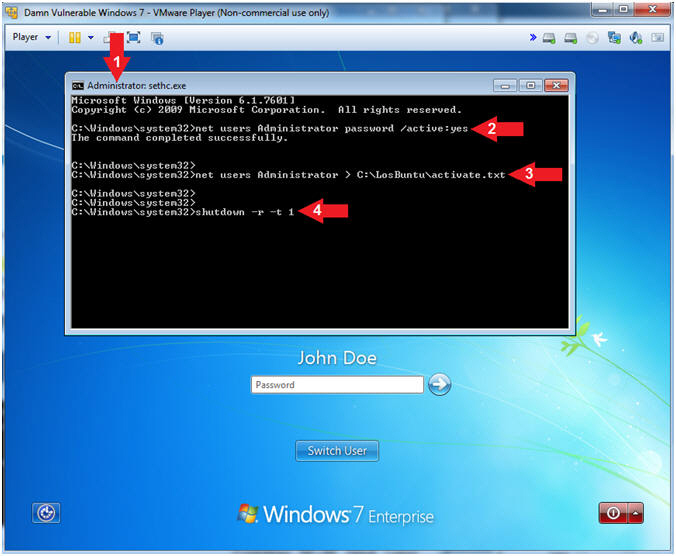
Task: Click the Unity mode toolbar icon
Action: click(x=157, y=38)
